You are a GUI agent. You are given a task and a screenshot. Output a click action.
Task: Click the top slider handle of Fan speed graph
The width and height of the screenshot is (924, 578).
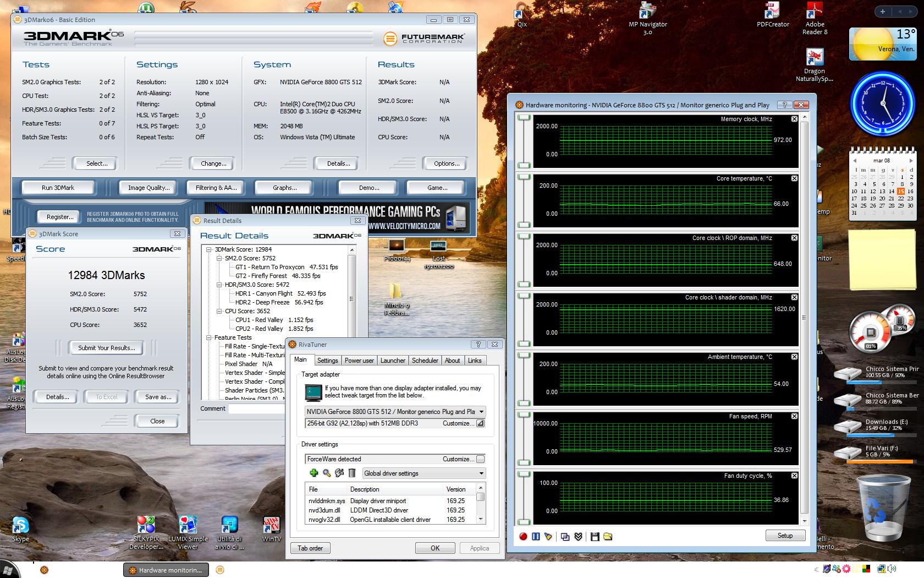pos(524,415)
